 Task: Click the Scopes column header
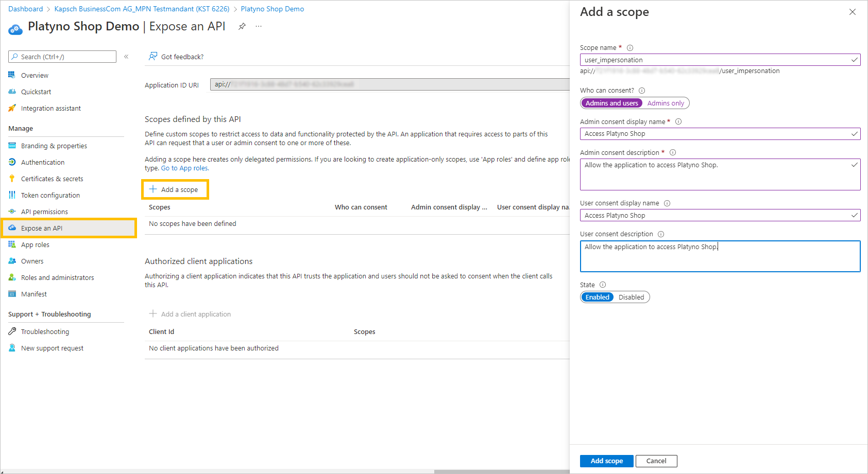[x=159, y=207]
